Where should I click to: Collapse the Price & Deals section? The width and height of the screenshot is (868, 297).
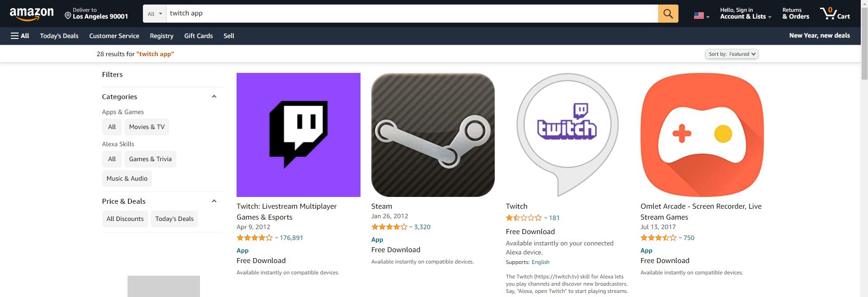tap(214, 201)
